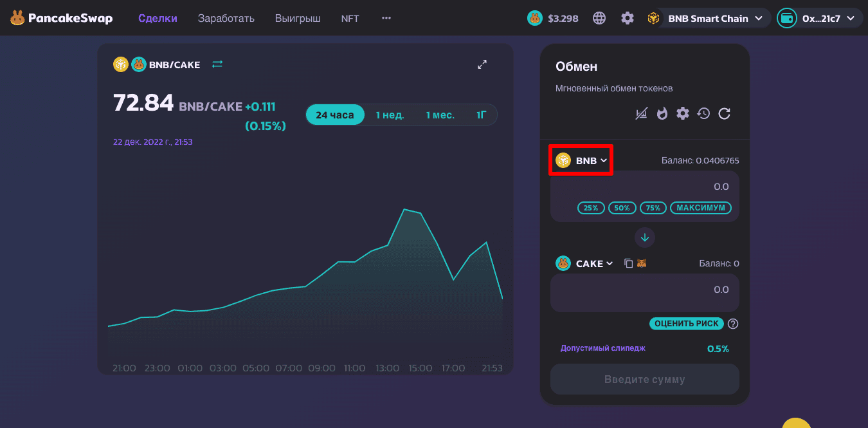Switch token order with the down arrow
The width and height of the screenshot is (868, 428).
(645, 237)
